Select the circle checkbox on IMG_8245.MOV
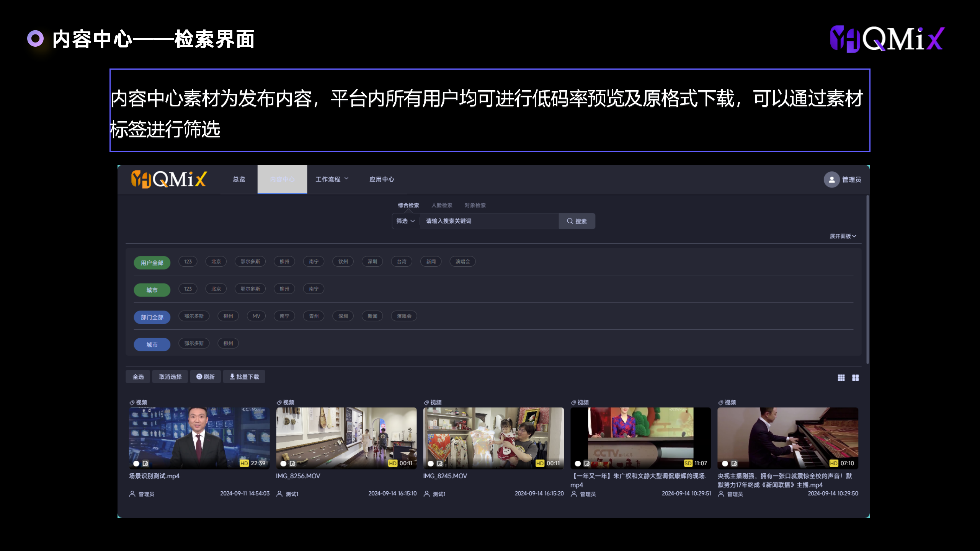Viewport: 980px width, 551px height. click(x=431, y=463)
